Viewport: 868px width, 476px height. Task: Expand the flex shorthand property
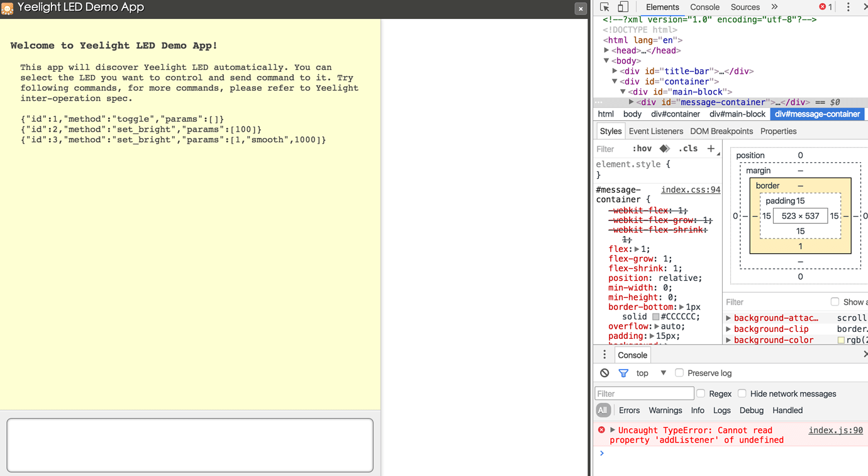point(637,249)
